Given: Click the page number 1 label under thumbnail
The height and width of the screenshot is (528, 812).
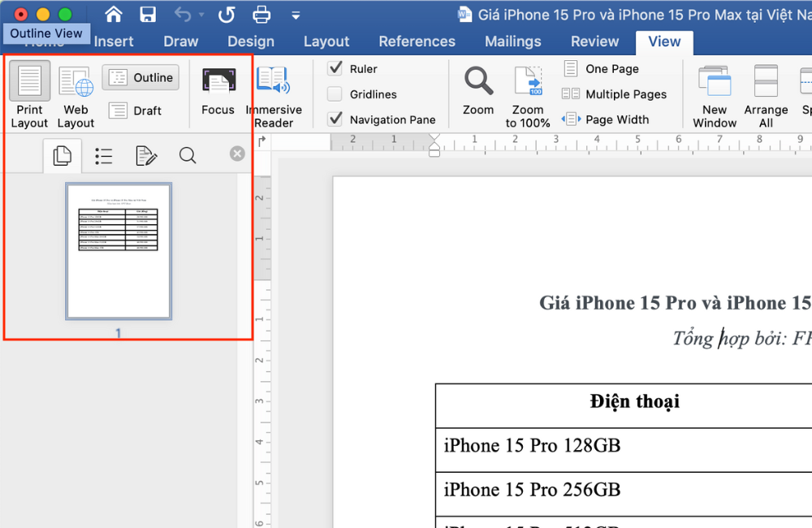Looking at the screenshot, I should [x=118, y=333].
